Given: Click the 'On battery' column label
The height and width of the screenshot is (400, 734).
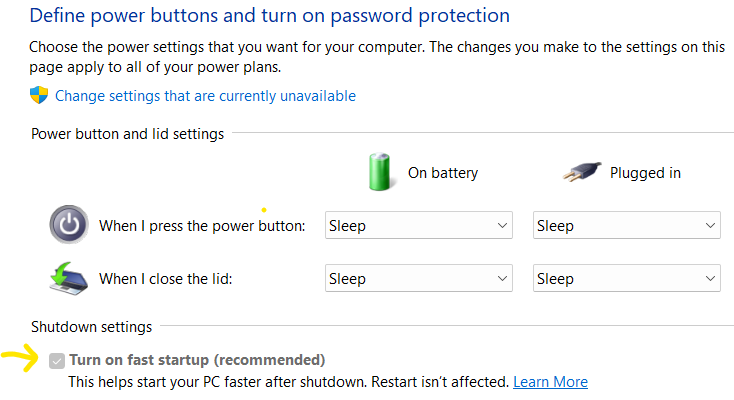Looking at the screenshot, I should 442,173.
